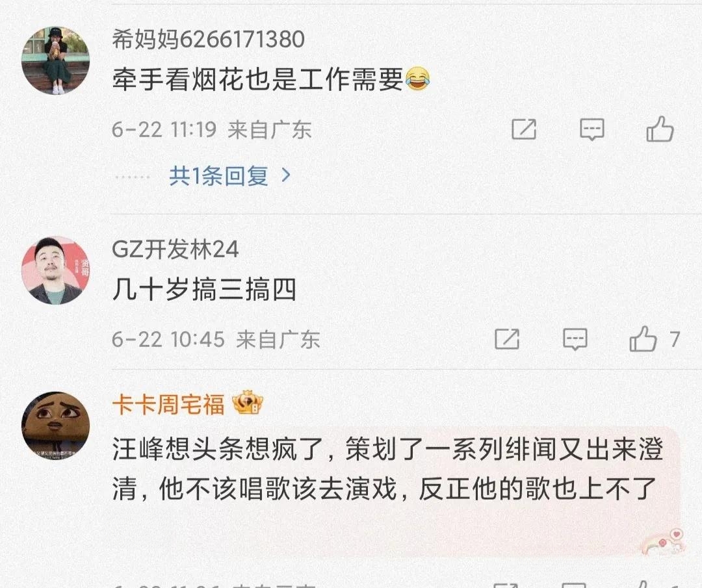702x588 pixels.
Task: Tap the comment starting with 汪峰想头条想疯了
Action: coord(387,469)
